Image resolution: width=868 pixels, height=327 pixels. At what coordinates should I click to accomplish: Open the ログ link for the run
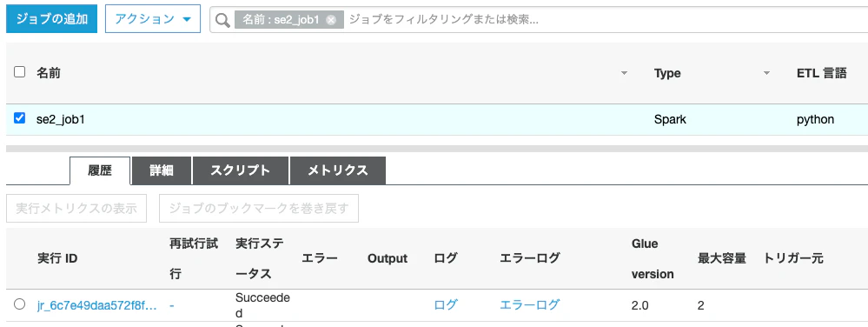click(x=447, y=304)
